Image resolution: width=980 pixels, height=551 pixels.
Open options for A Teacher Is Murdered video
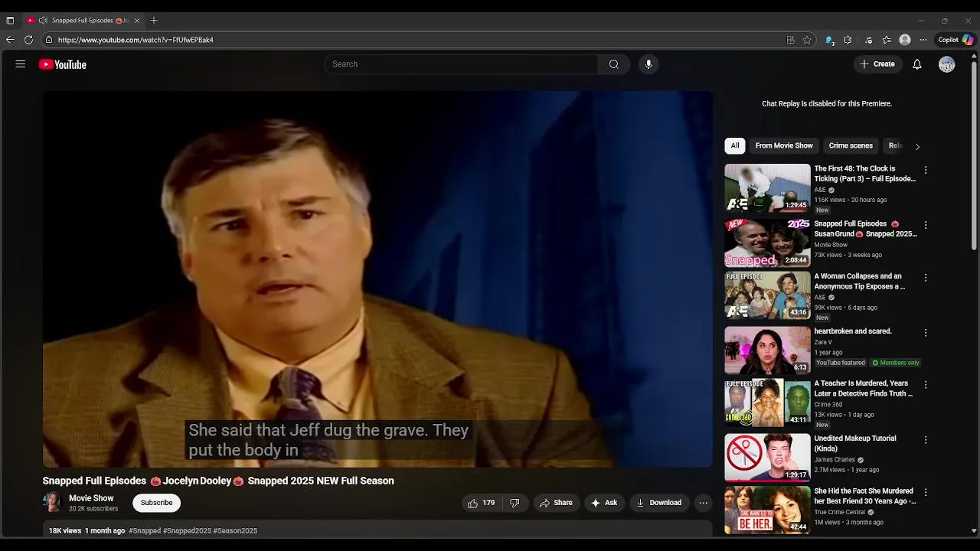point(926,385)
